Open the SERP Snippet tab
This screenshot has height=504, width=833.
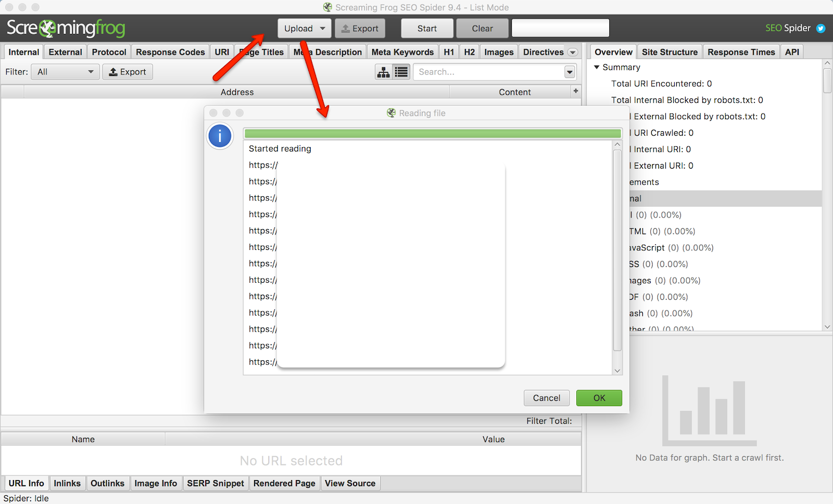[x=216, y=483]
